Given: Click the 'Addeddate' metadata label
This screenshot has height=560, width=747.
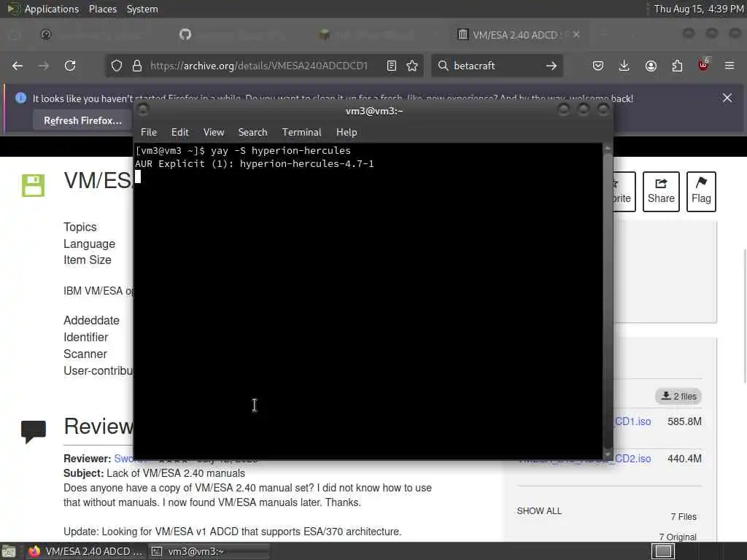Looking at the screenshot, I should 91,320.
